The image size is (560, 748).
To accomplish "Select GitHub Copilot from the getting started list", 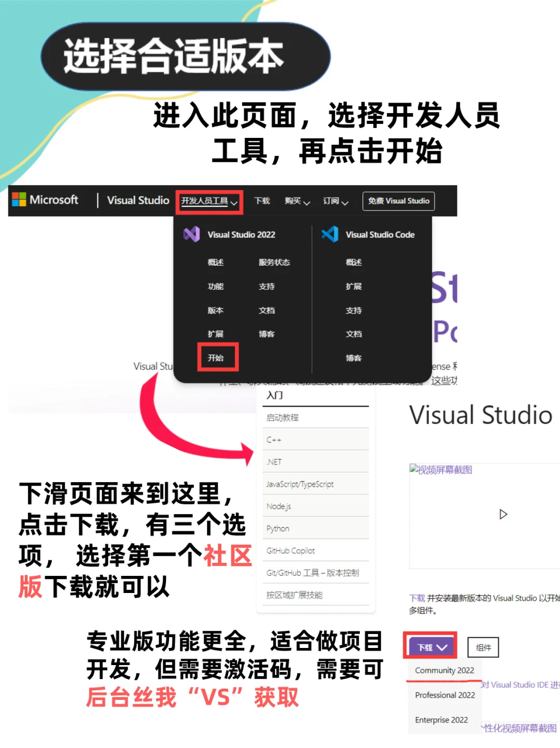I will click(290, 551).
